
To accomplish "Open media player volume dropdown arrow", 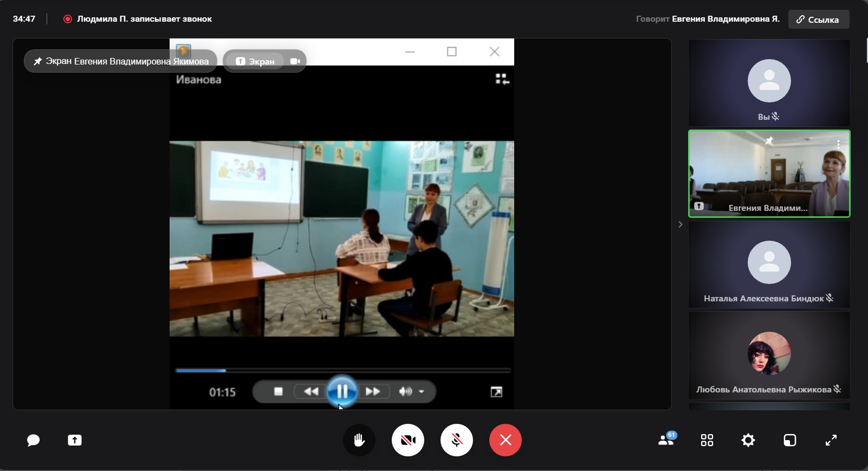I will [422, 391].
